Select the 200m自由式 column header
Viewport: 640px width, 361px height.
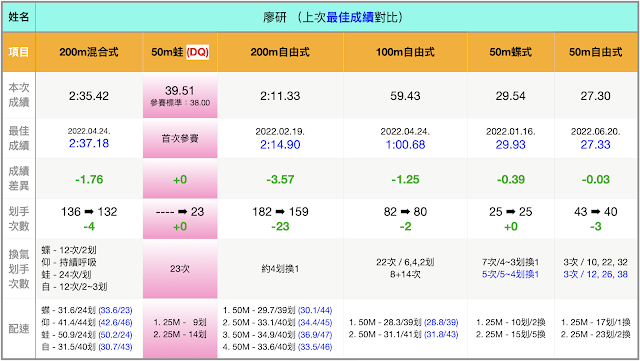280,52
